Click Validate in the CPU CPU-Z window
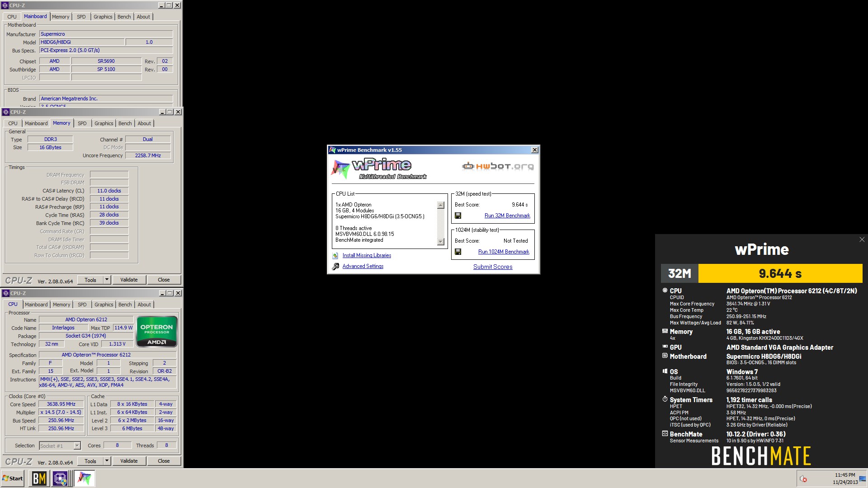This screenshot has width=868, height=488. click(129, 461)
